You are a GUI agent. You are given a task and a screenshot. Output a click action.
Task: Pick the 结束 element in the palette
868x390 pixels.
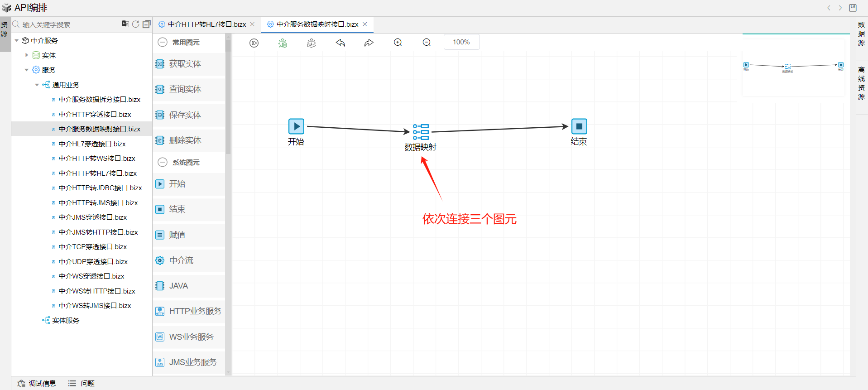point(189,209)
